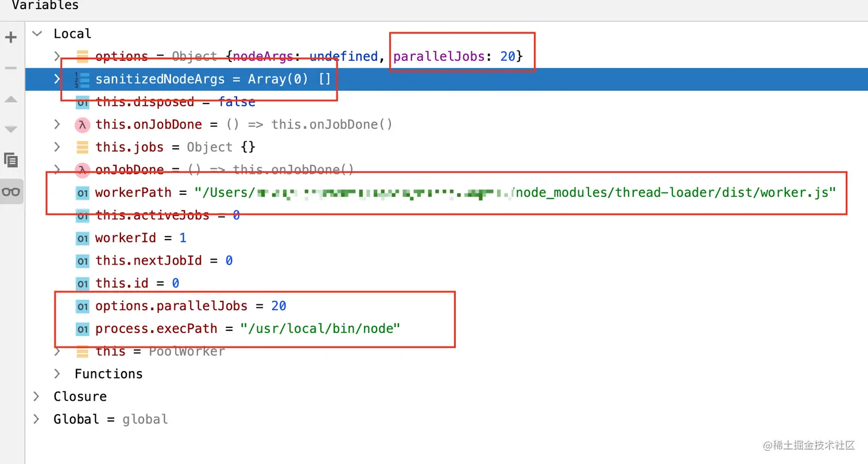Expand the Global scope

point(37,419)
